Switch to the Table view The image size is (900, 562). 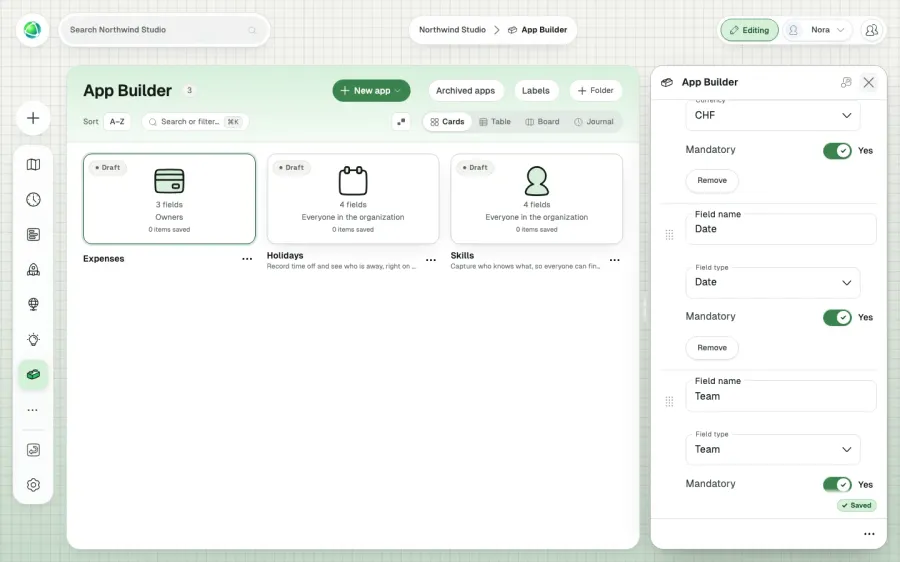[495, 122]
